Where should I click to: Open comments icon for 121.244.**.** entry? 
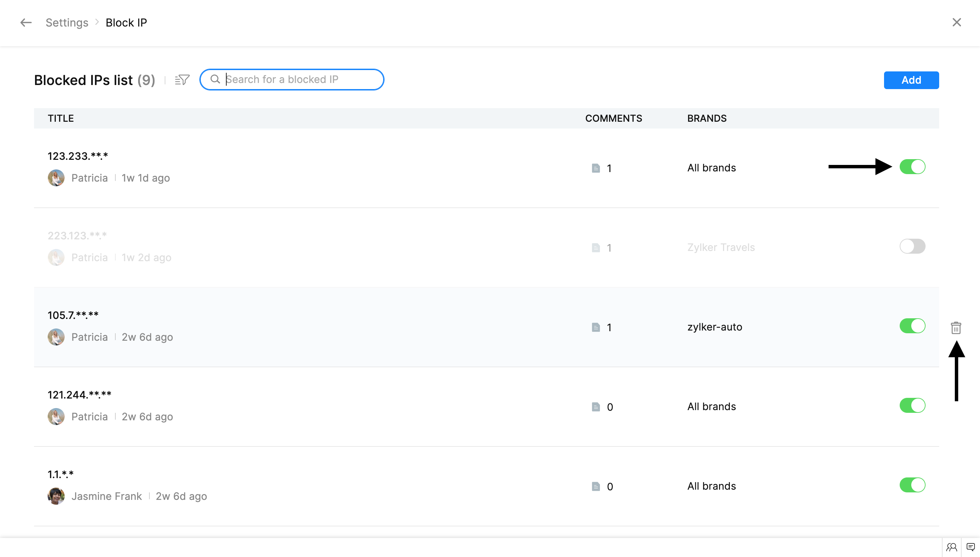tap(595, 407)
